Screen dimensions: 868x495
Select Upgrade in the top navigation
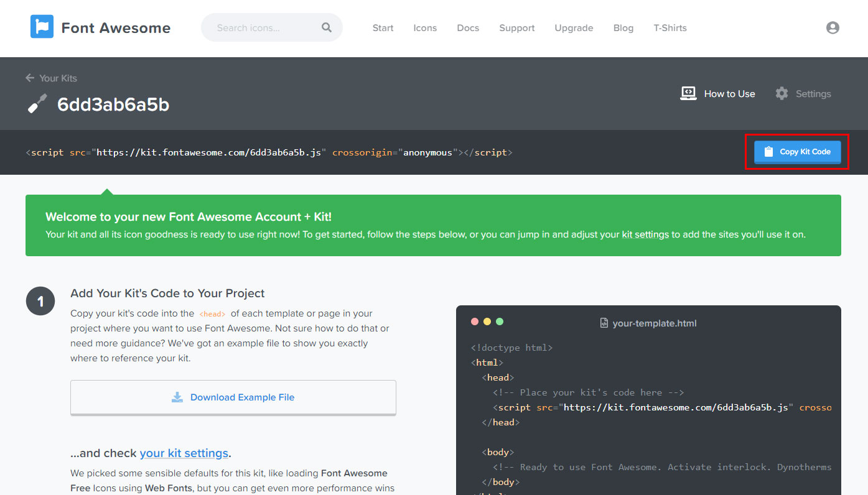point(574,28)
